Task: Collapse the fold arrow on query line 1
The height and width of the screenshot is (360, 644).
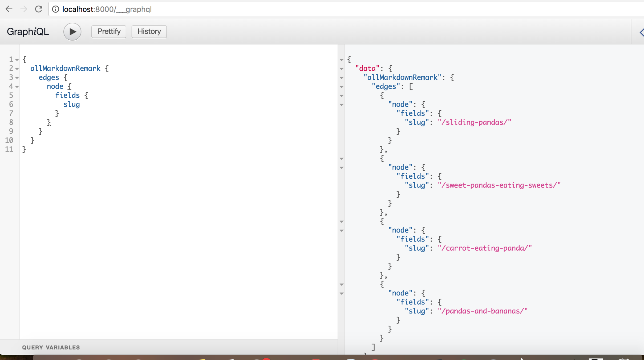Action: (x=17, y=60)
